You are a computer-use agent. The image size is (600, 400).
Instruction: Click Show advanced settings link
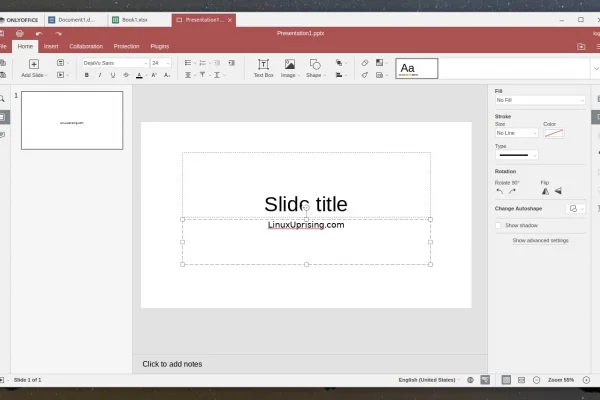coord(540,240)
